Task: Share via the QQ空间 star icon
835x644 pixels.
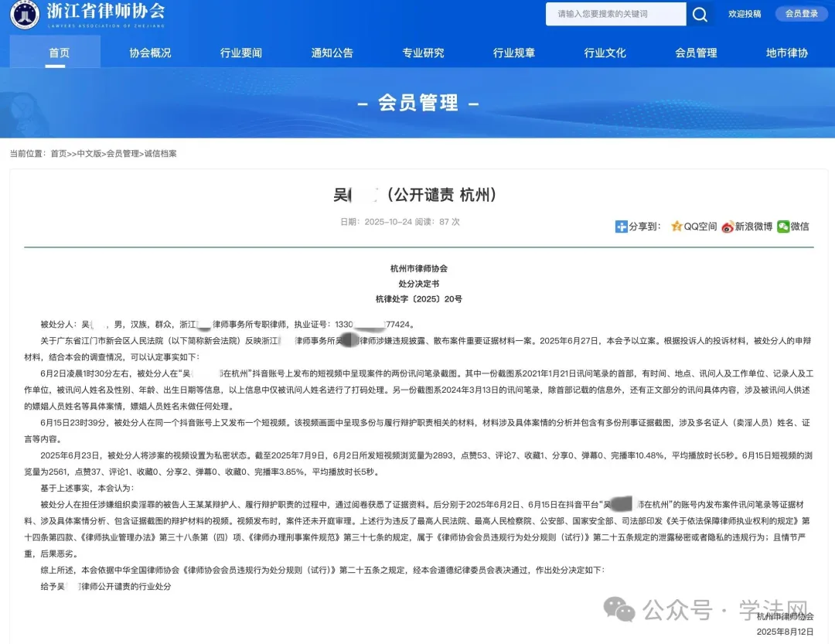Action: [677, 227]
